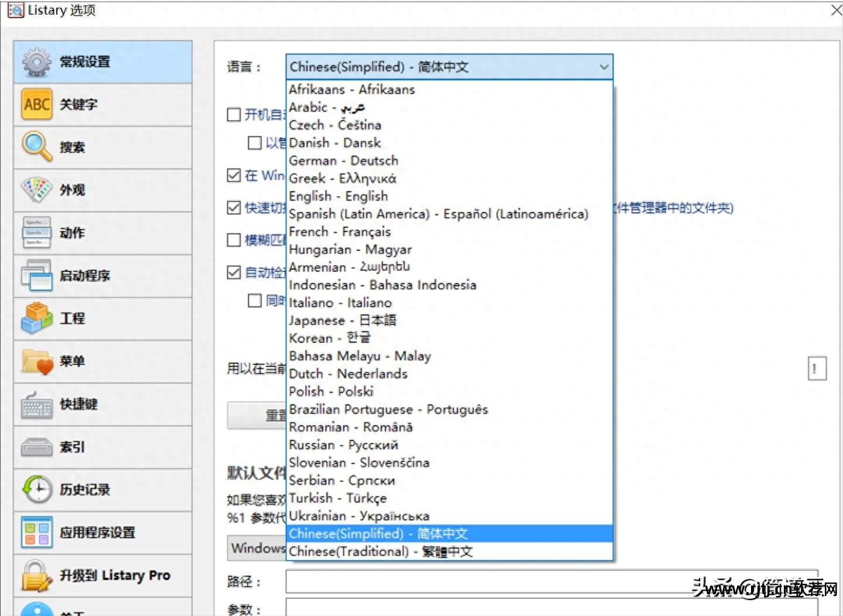Screen dimensions: 843x616
Task: Select Polish - Polski language
Action: click(450, 391)
